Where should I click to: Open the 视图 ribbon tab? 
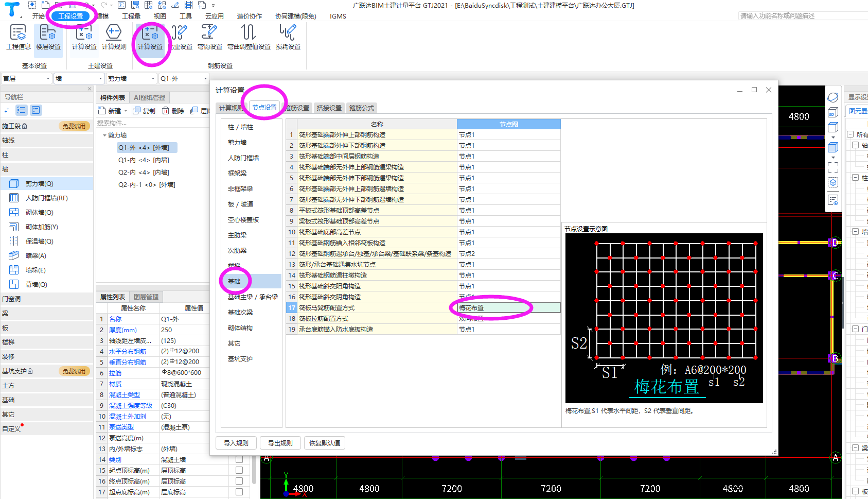point(160,16)
